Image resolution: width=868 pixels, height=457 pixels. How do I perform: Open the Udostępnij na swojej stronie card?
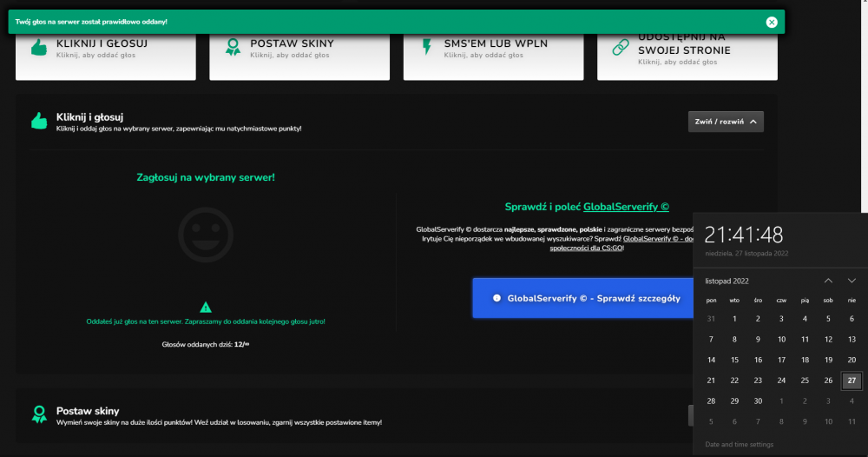point(687,56)
